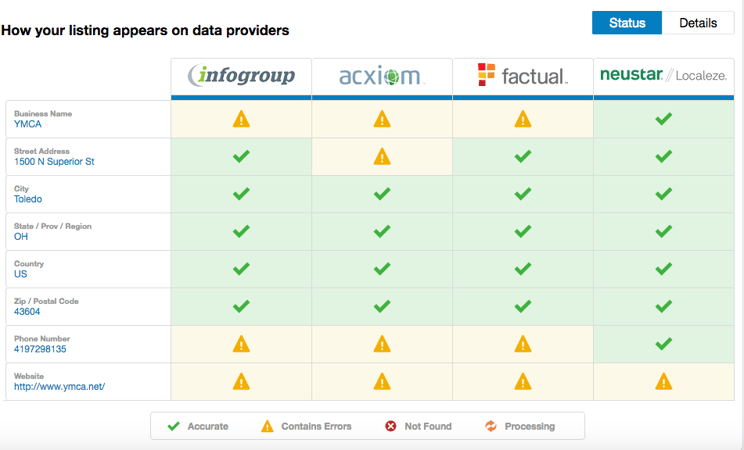The image size is (744, 450).
Task: Click the Neustar Business Name green checkmark
Action: coord(663,119)
